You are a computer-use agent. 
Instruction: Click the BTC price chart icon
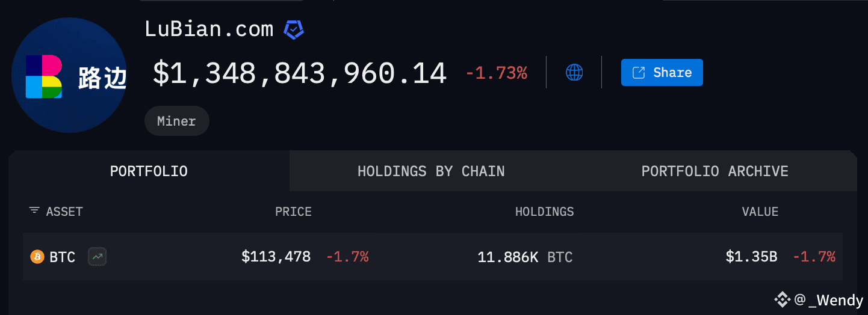(98, 257)
